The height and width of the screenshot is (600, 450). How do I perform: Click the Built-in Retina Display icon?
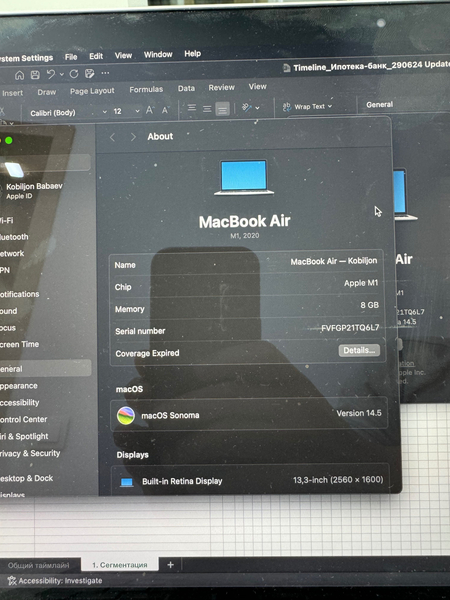[127, 482]
